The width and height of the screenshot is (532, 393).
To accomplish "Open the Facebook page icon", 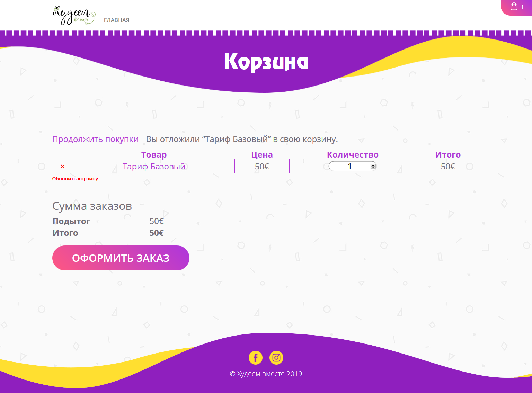I will [256, 358].
